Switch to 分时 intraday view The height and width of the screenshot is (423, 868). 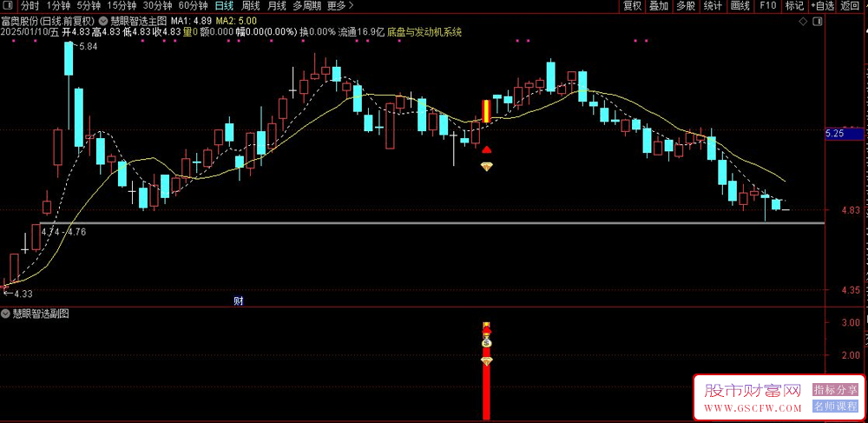pos(30,6)
